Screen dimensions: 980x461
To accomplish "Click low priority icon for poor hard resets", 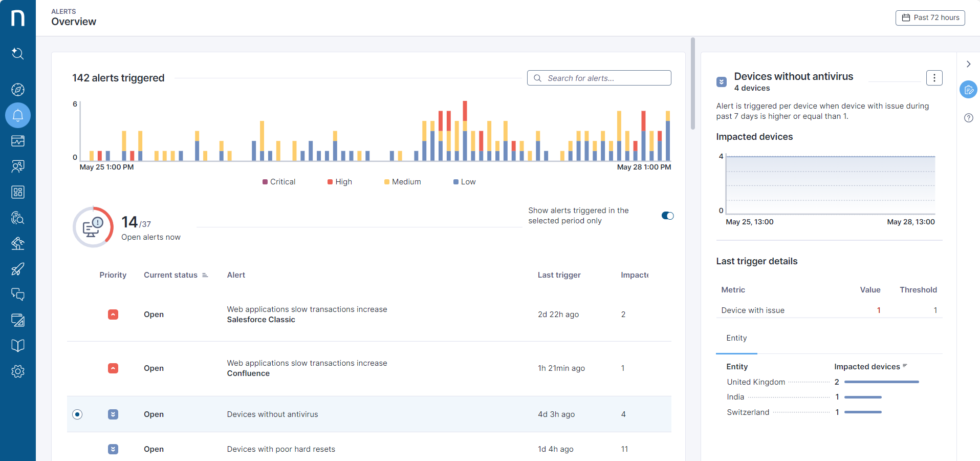I will tap(113, 449).
